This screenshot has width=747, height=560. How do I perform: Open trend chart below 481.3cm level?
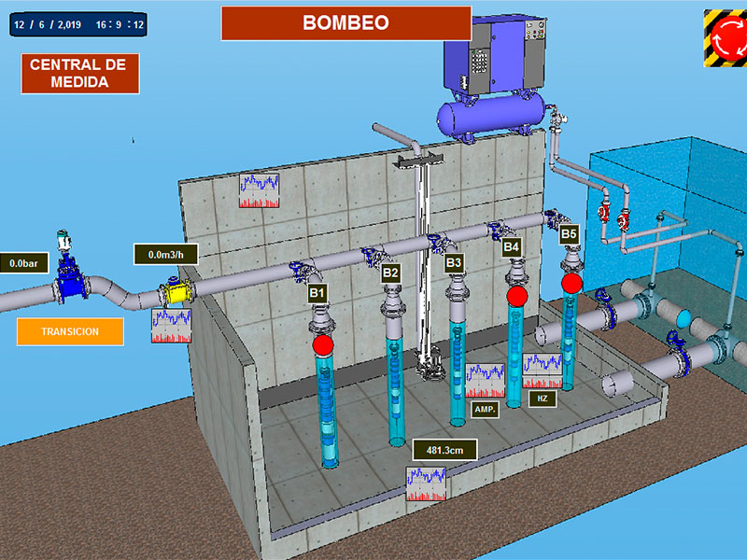[426, 483]
